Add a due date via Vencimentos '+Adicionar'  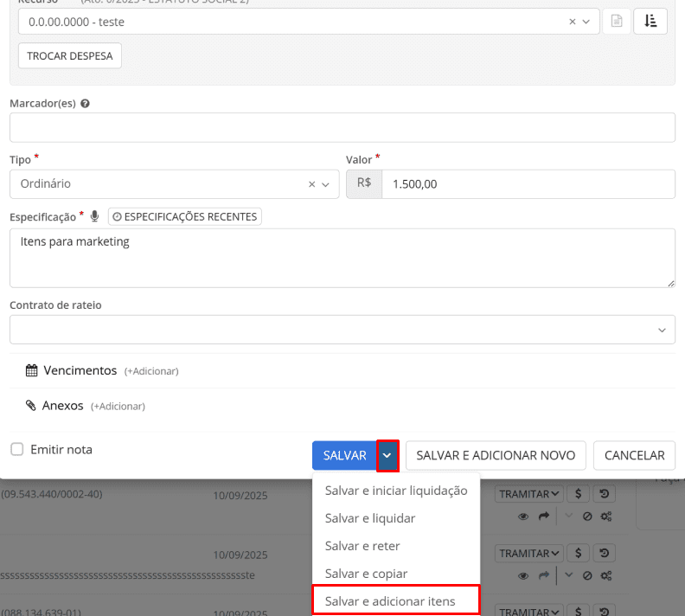(151, 371)
